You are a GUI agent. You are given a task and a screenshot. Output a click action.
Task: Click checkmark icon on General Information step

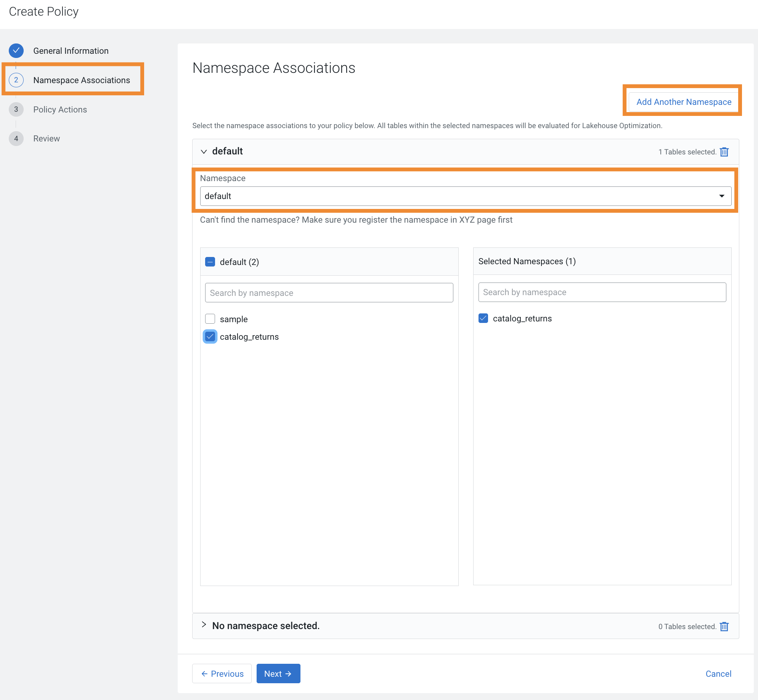[x=16, y=50]
